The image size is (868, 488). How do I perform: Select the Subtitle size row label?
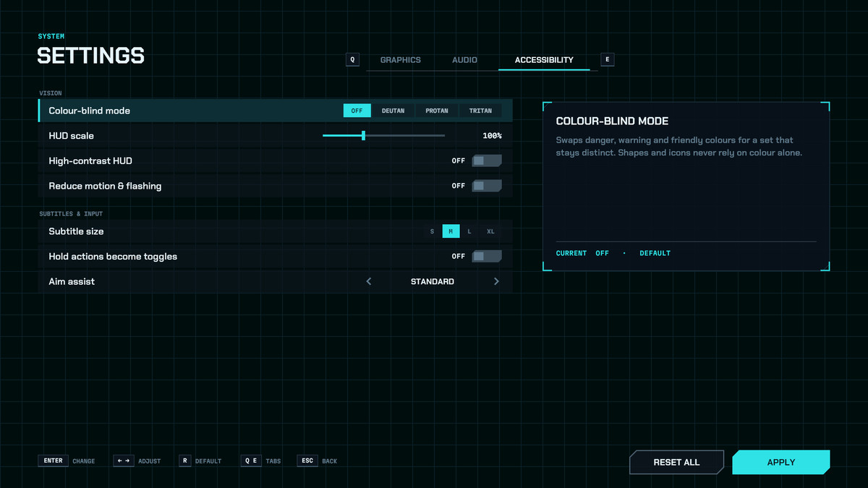(x=76, y=231)
